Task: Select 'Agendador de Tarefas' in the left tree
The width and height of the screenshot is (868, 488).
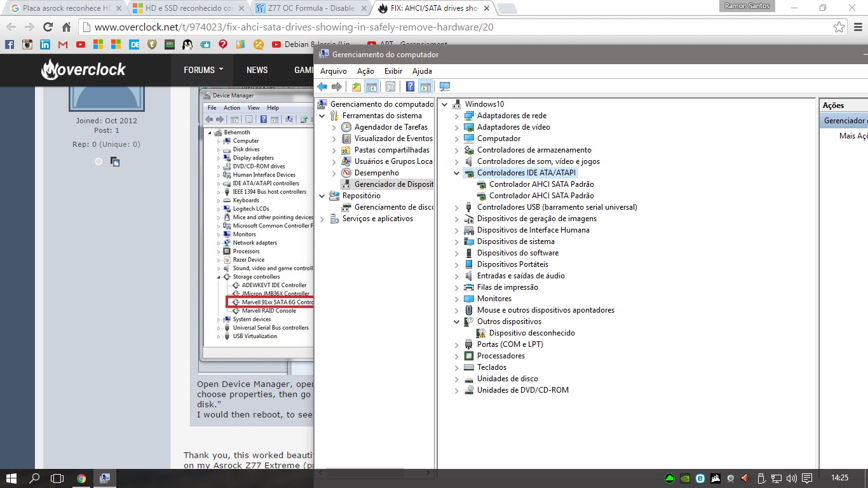Action: point(391,127)
